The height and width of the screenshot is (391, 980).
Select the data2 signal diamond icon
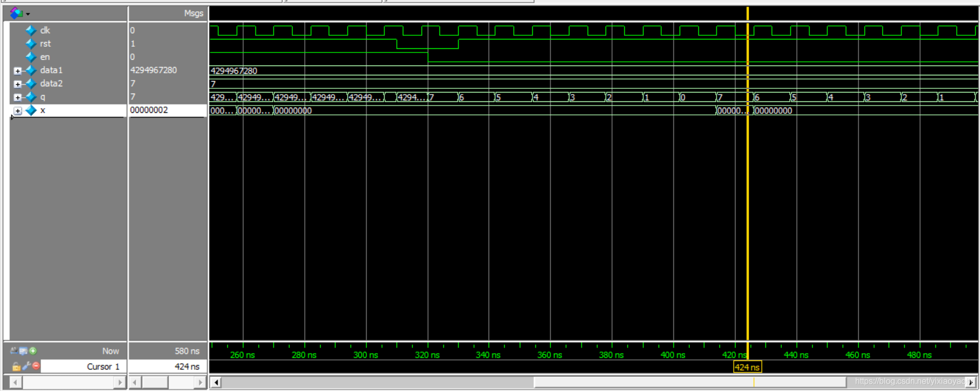pos(31,83)
